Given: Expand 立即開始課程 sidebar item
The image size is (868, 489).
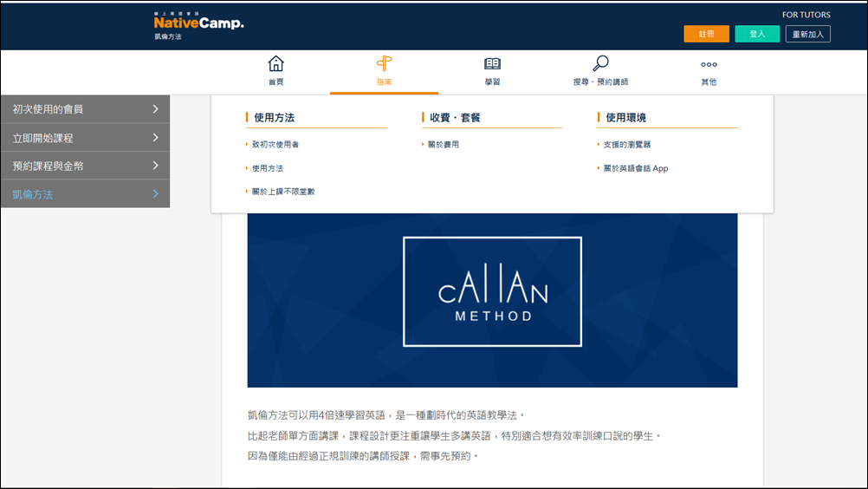Looking at the screenshot, I should [85, 138].
